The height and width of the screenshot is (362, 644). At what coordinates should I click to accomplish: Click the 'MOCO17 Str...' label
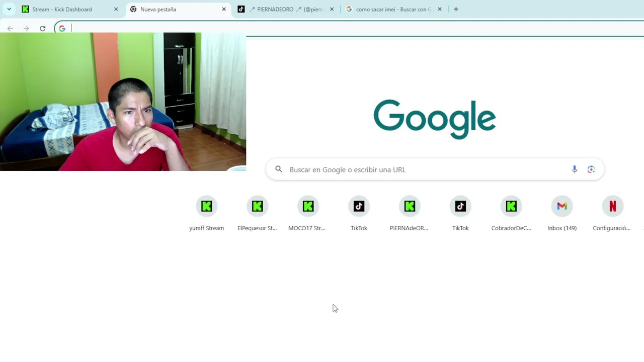coord(307,228)
